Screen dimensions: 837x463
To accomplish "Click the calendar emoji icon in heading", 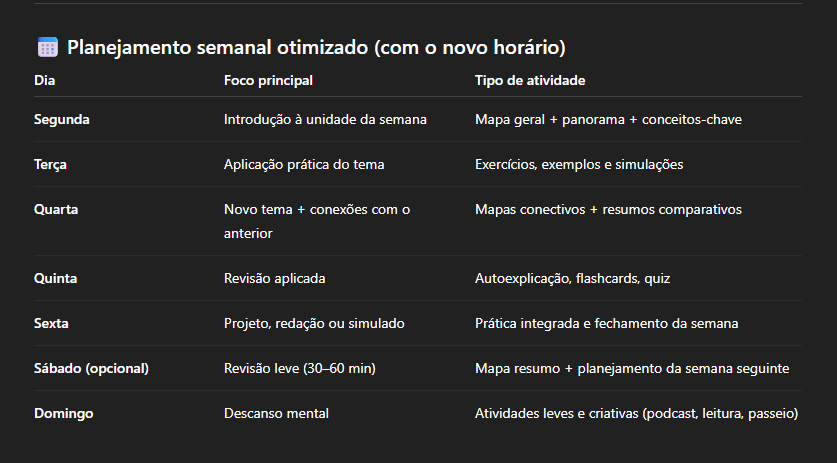I will (47, 47).
